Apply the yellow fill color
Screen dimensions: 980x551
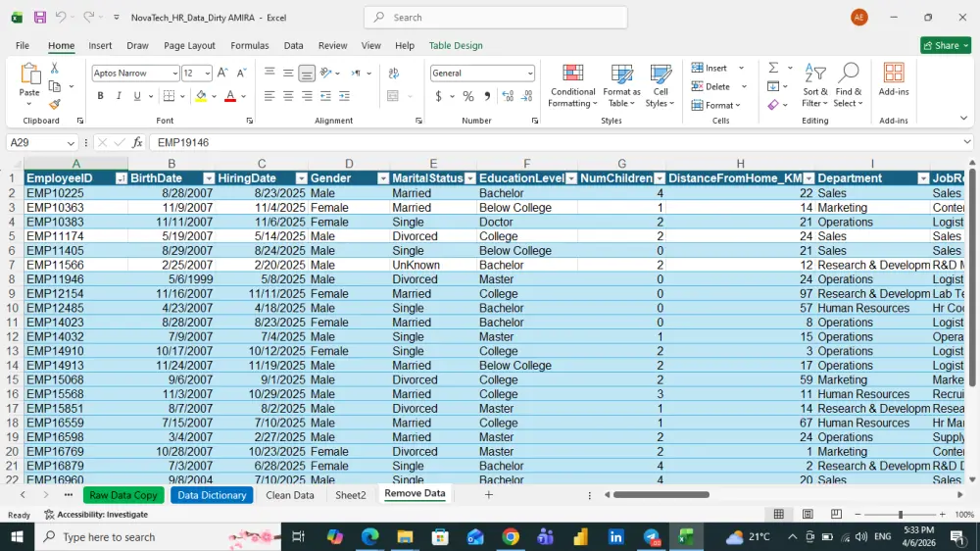point(201,96)
